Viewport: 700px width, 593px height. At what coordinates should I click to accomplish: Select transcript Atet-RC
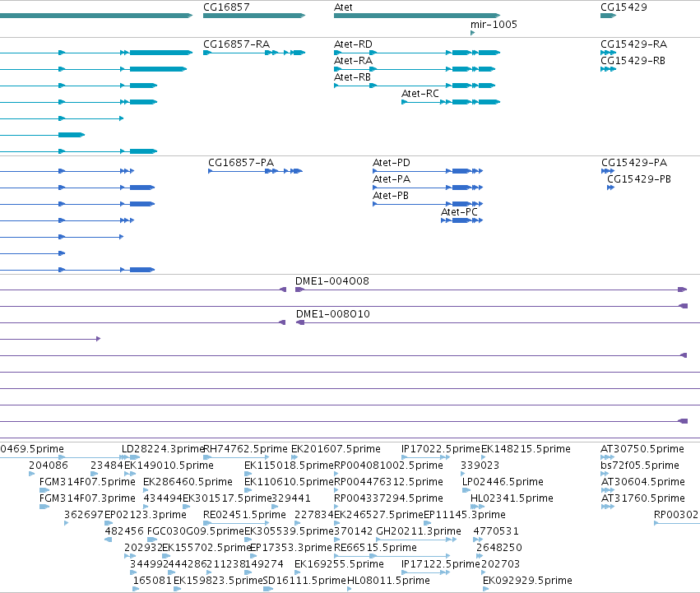[x=420, y=94]
